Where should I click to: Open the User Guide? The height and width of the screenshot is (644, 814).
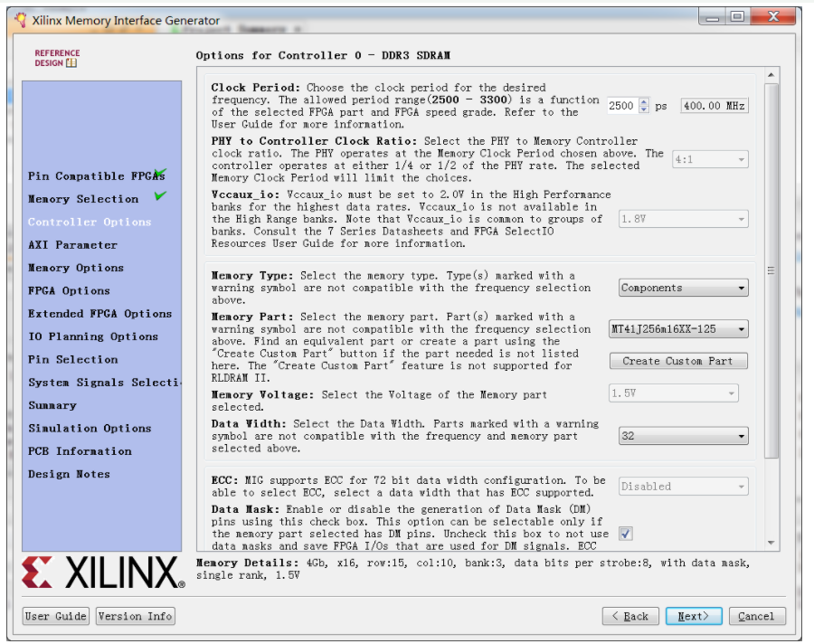[56, 616]
